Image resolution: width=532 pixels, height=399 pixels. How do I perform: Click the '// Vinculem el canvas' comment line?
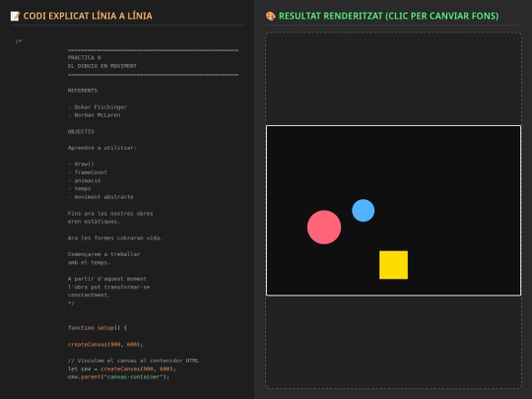pyautogui.click(x=133, y=361)
